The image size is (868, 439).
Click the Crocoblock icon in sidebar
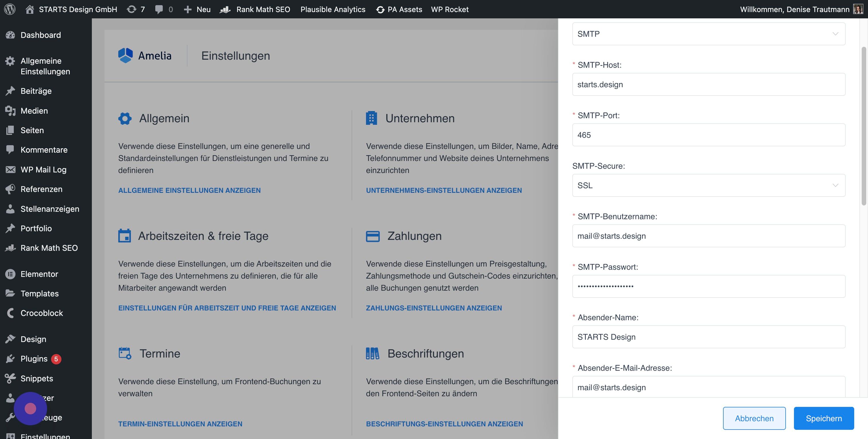tap(10, 313)
